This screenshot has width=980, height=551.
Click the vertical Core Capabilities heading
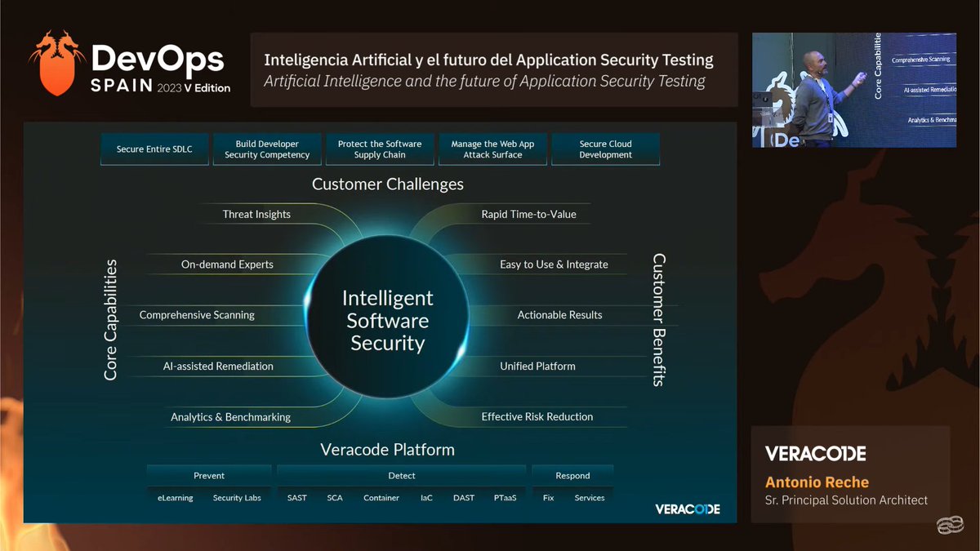click(111, 320)
